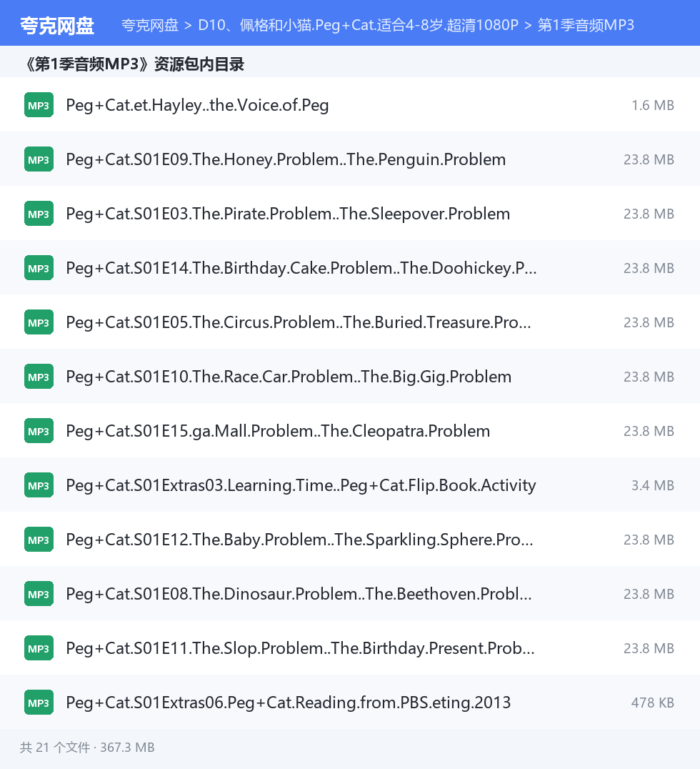
Task: Select the MP3 icon for S01E14 Birthday Cake Problem
Action: coord(39,268)
